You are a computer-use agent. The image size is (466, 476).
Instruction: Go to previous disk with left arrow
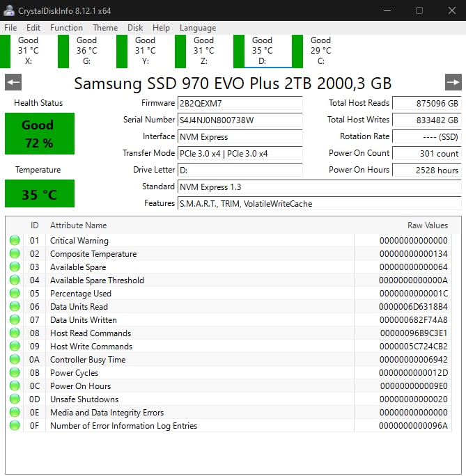(13, 82)
